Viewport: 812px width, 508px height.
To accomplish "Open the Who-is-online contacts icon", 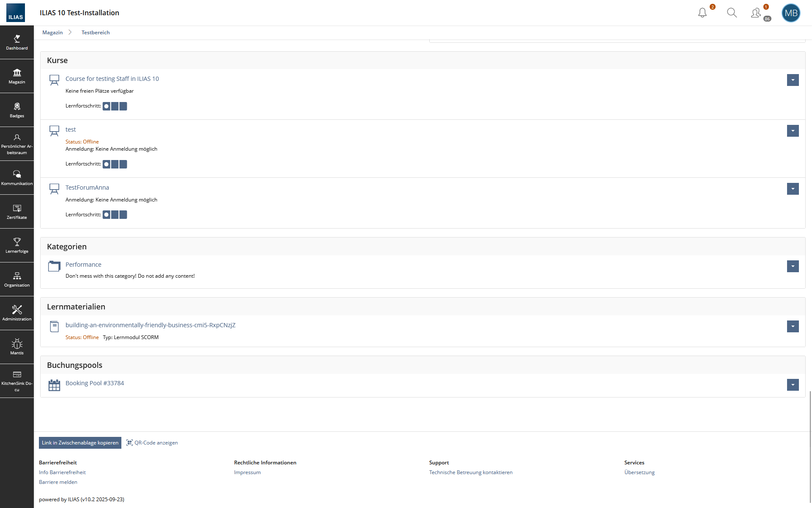I will tap(756, 13).
